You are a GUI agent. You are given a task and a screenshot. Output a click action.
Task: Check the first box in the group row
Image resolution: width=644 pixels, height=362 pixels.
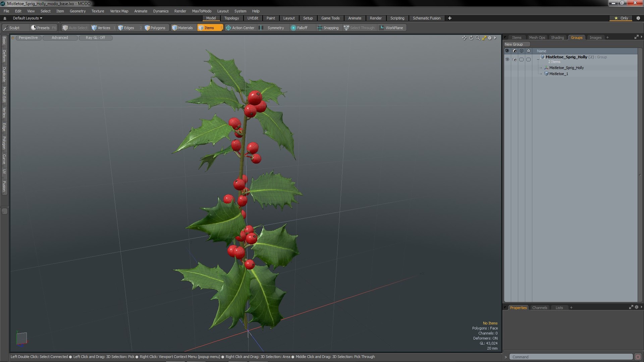[521, 59]
